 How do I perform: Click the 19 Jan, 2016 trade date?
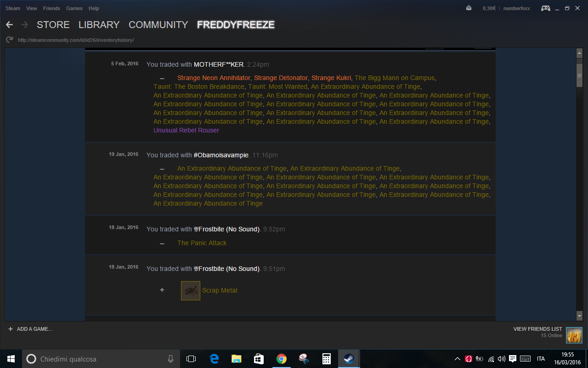(124, 155)
